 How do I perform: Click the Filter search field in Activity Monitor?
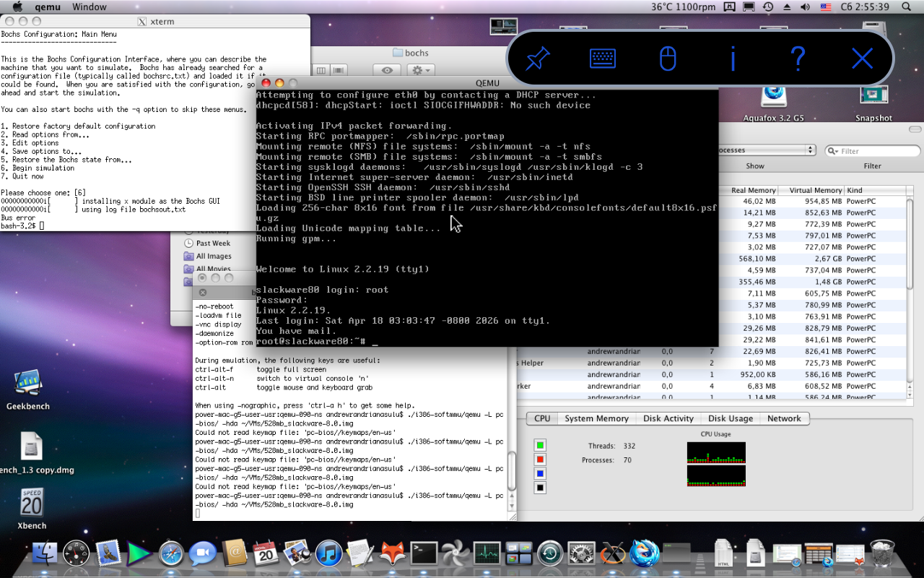point(872,151)
